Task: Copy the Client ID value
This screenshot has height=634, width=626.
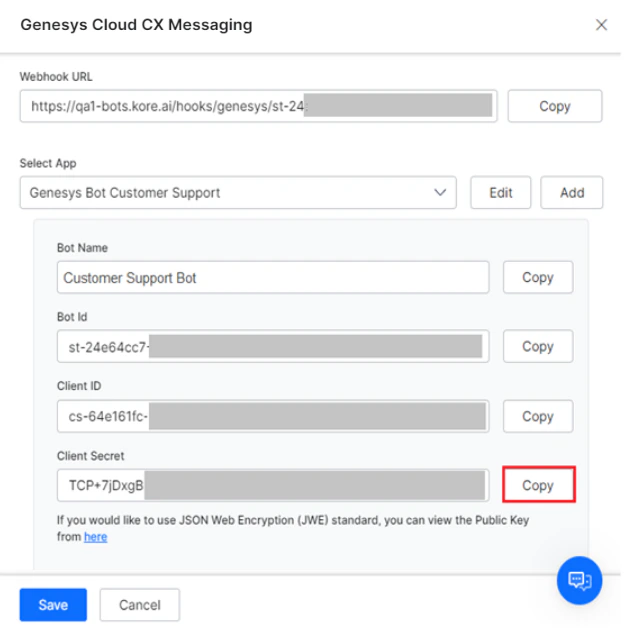Action: coord(538,416)
